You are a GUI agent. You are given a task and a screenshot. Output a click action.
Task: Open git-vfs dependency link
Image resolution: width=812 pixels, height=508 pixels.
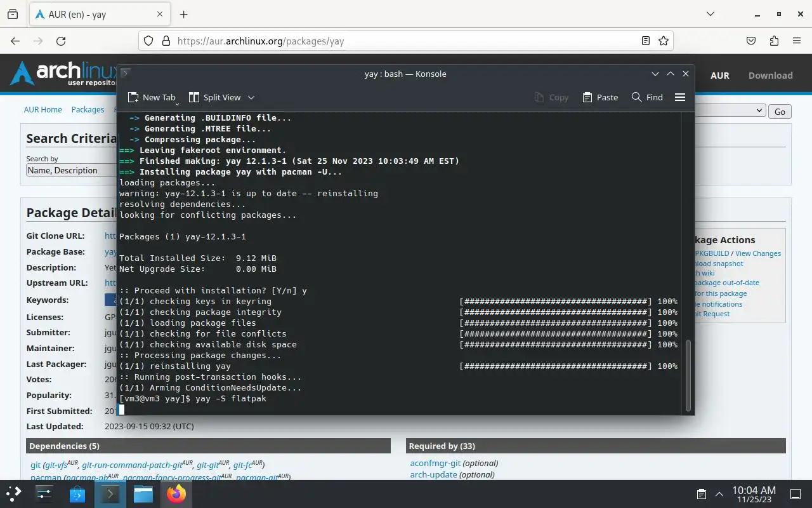(56, 465)
